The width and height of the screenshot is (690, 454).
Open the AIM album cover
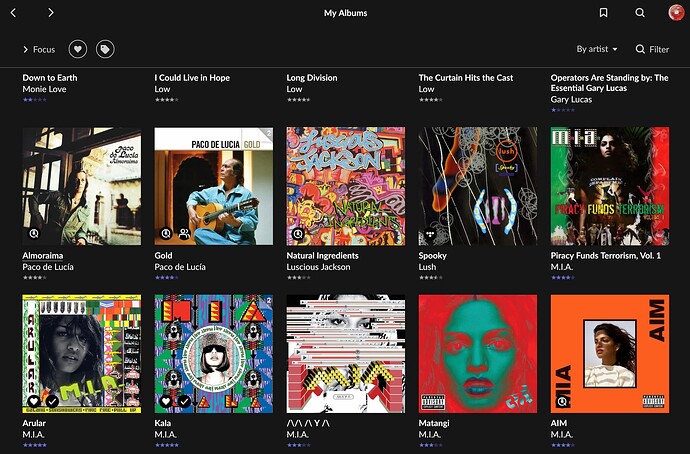(609, 354)
